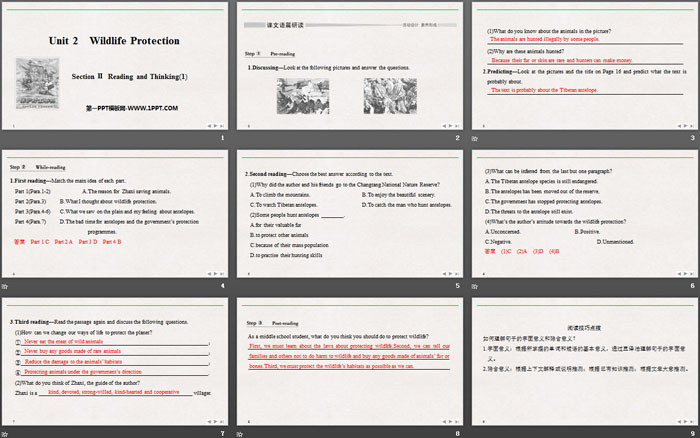The height and width of the screenshot is (438, 700).
Task: Select slide 3 thumbnail with Predicting question
Action: click(x=585, y=66)
